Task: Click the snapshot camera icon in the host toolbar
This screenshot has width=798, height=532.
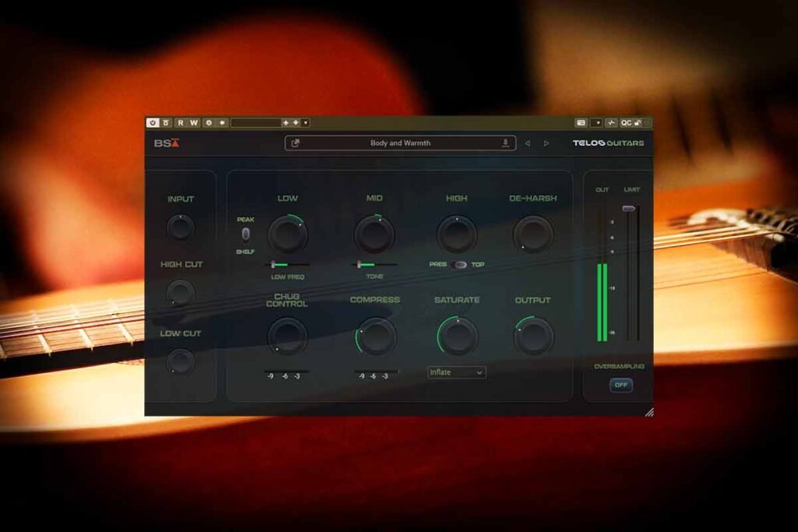Action: (581, 122)
